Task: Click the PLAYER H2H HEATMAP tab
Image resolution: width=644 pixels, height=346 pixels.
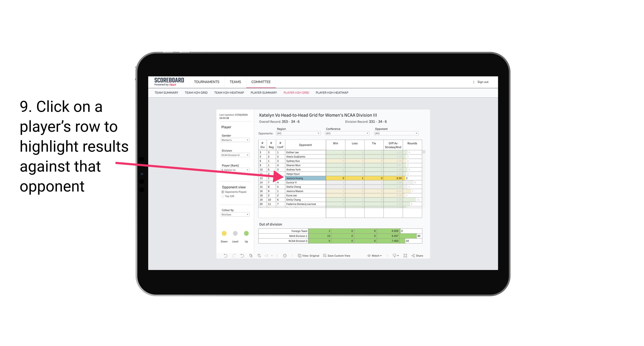Action: [332, 92]
